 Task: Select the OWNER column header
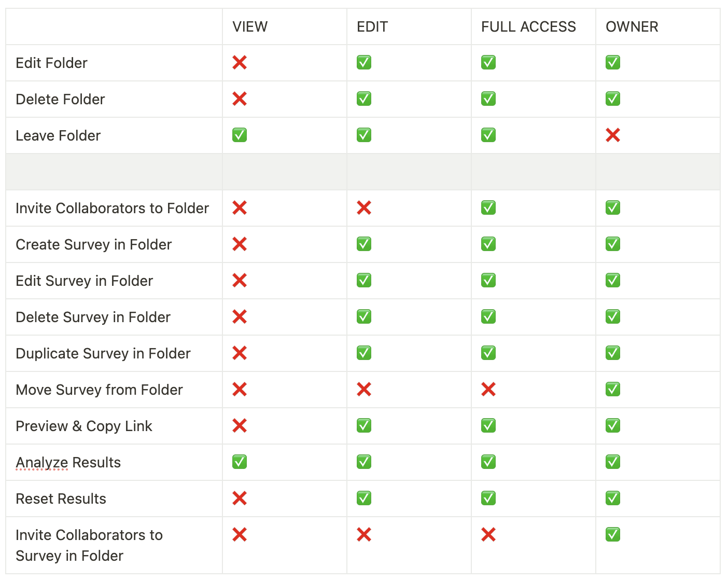tap(632, 26)
